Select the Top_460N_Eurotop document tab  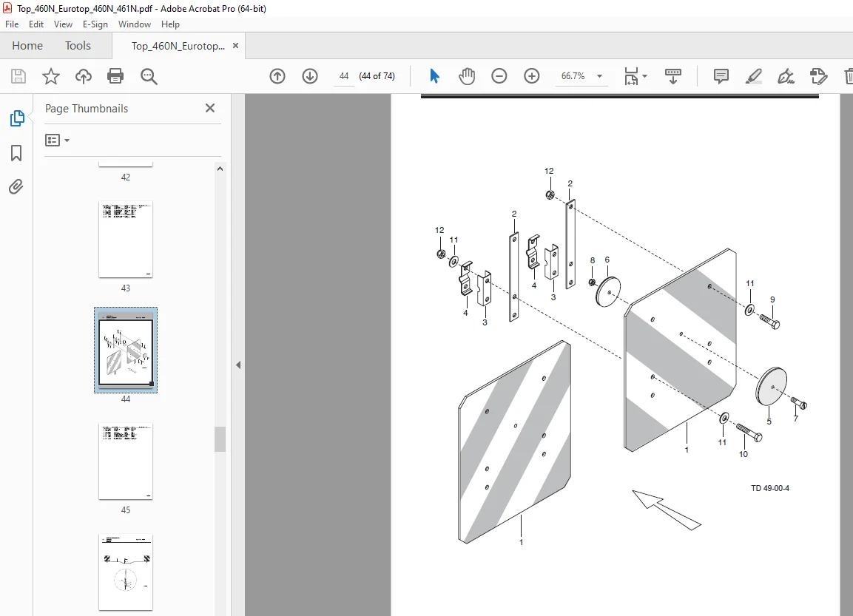coord(178,46)
